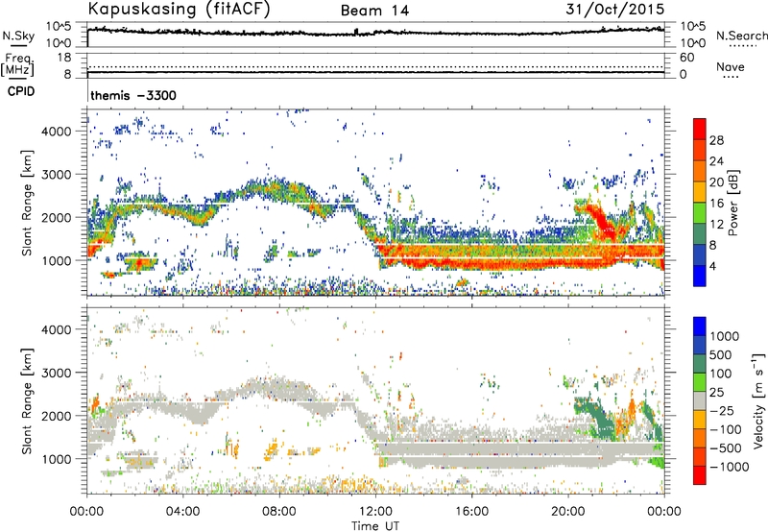Select the Freq. [MHz] axis label
Viewport: 768px width, 532px height.
point(17,64)
